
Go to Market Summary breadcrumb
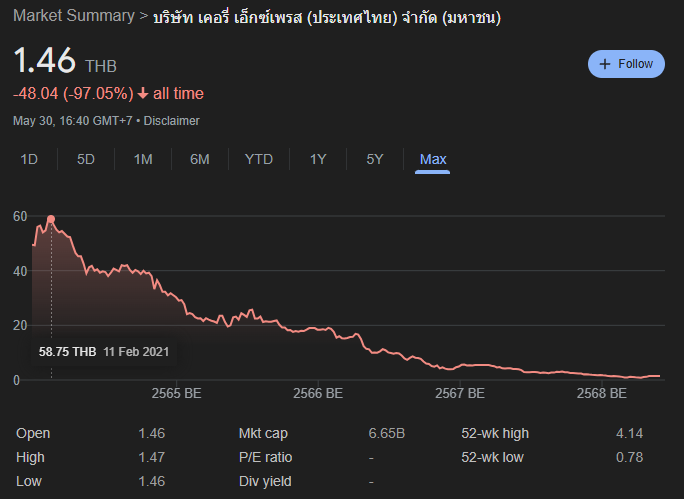click(74, 16)
